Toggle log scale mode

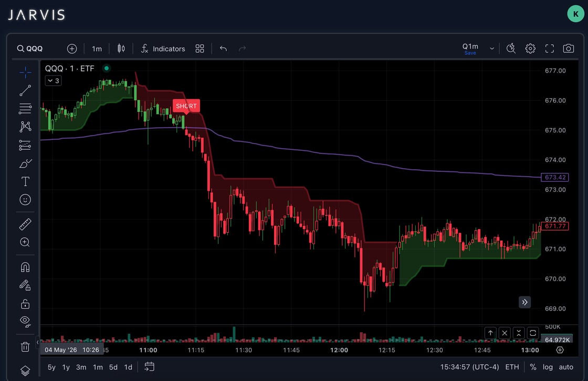click(x=548, y=367)
